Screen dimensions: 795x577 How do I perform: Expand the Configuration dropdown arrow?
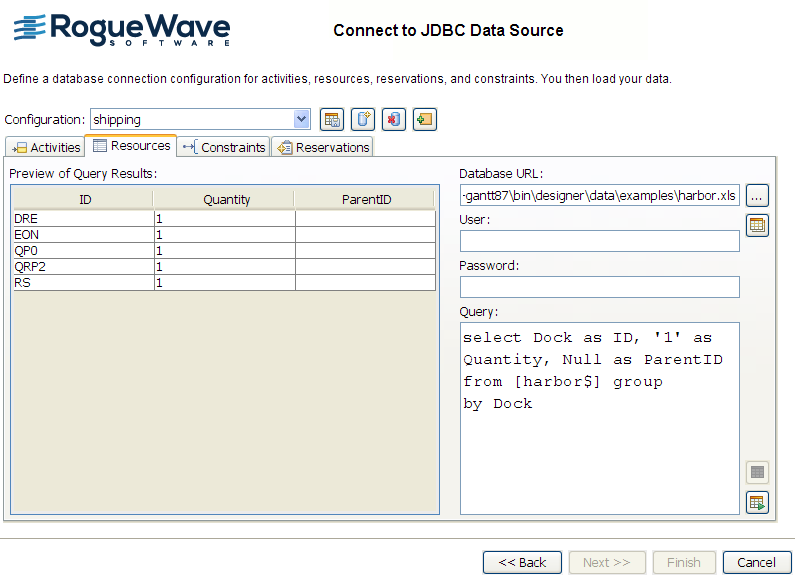(302, 119)
